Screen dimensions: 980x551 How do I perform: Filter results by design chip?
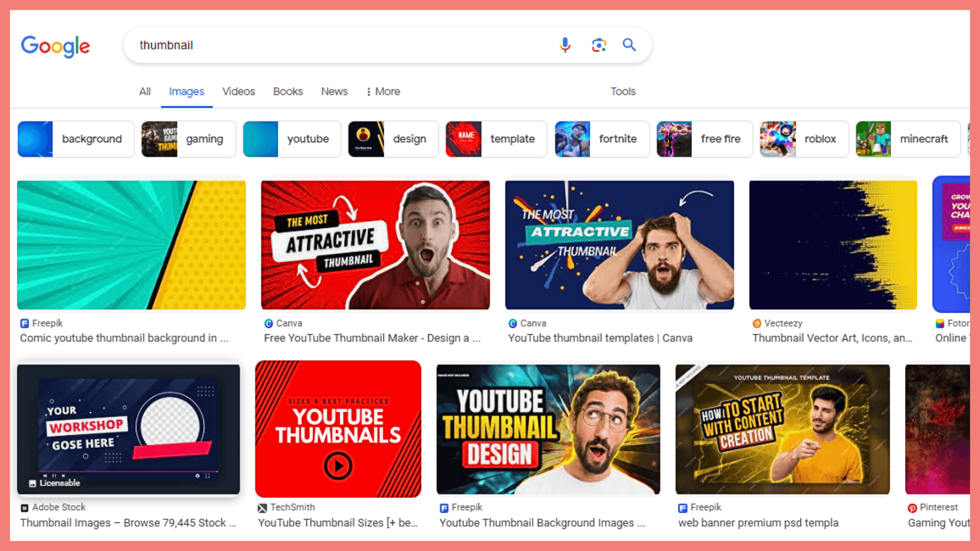click(x=393, y=139)
